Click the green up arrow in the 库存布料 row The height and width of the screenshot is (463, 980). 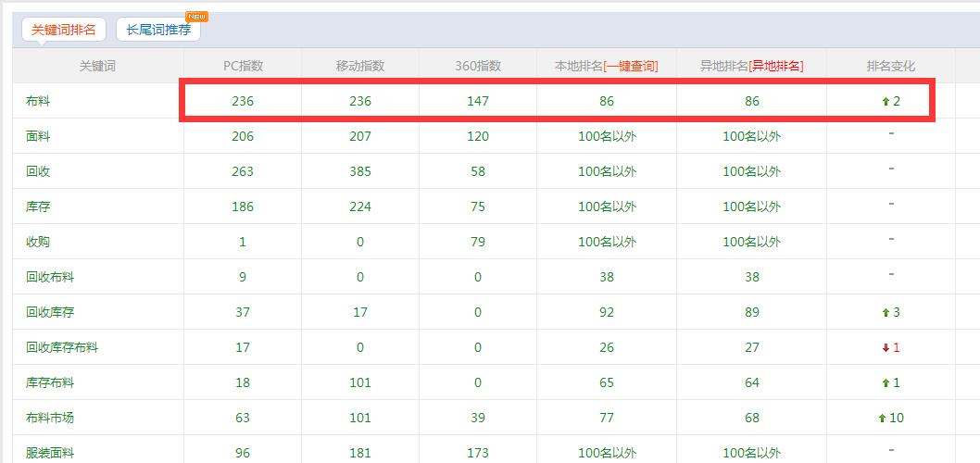click(886, 383)
